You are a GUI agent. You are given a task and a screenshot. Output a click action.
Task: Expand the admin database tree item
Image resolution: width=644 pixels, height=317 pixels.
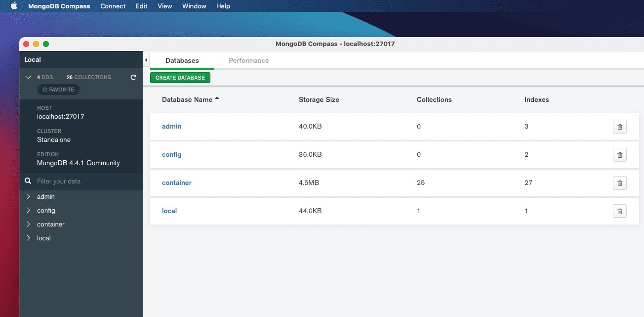click(29, 196)
